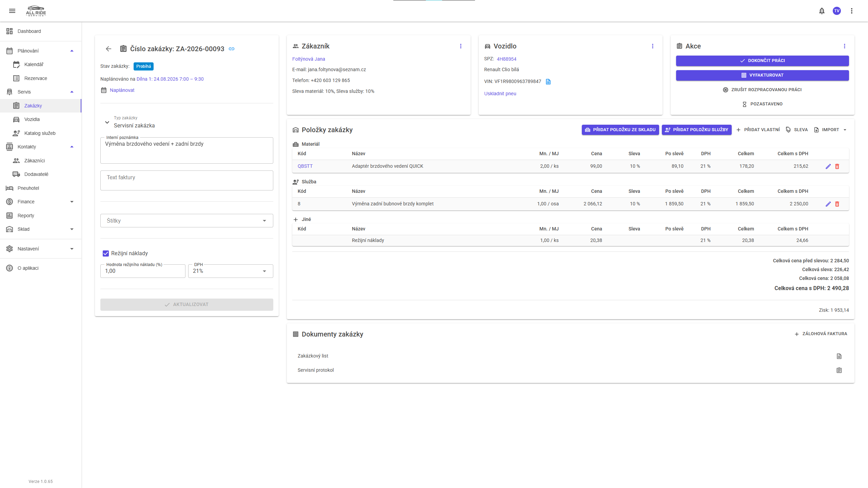Open Rezervace in the sidebar

41,78
